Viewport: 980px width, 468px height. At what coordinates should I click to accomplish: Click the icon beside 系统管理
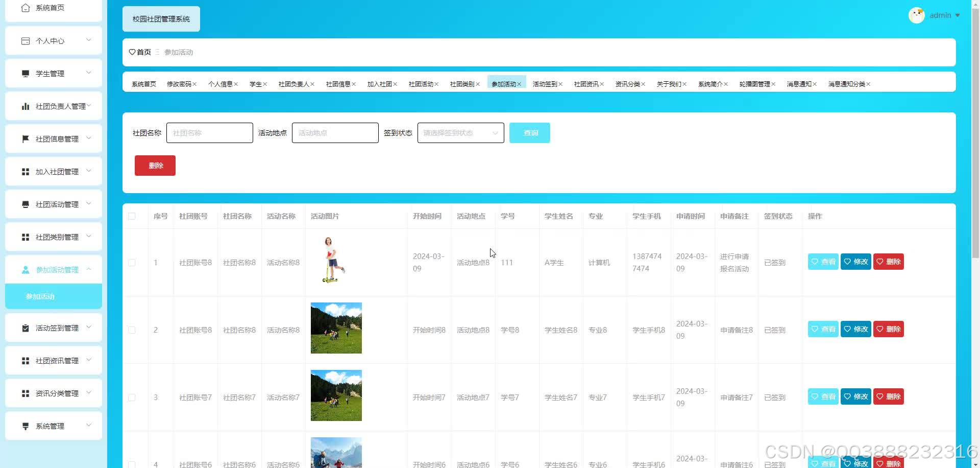(x=26, y=426)
